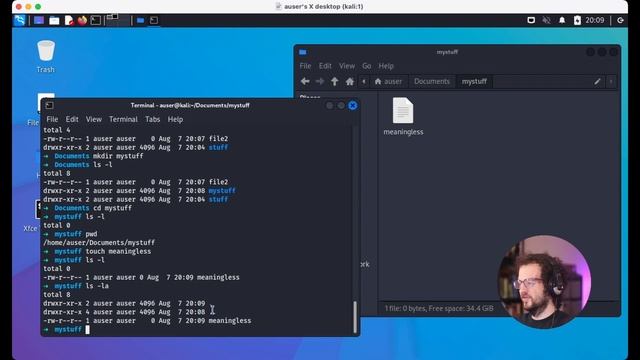Open the terminal Tabs menu
640x360 pixels.
coord(152,119)
